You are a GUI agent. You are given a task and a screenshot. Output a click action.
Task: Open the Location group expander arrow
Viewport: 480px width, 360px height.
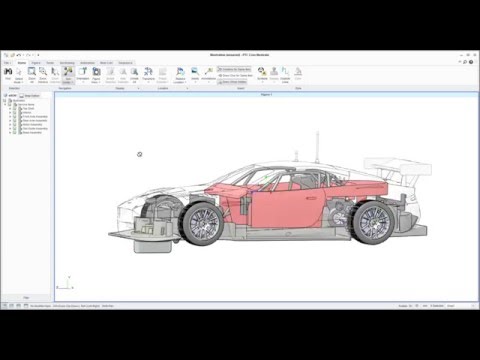pyautogui.click(x=187, y=88)
